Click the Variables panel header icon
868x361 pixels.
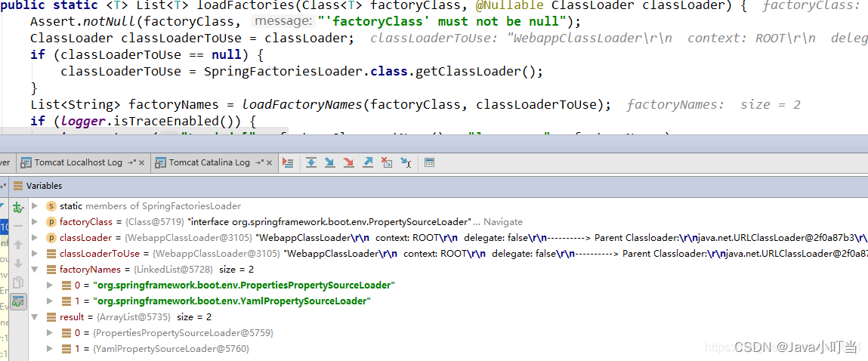(18, 186)
